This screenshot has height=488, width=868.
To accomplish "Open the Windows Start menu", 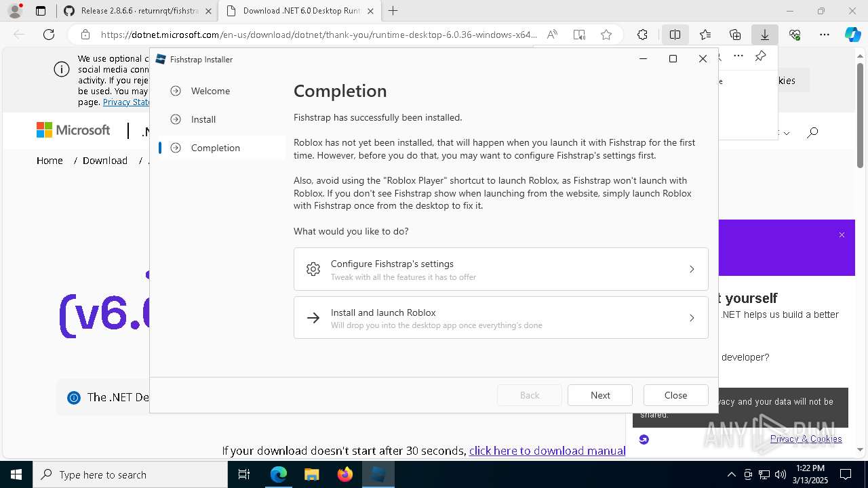I will 16,474.
